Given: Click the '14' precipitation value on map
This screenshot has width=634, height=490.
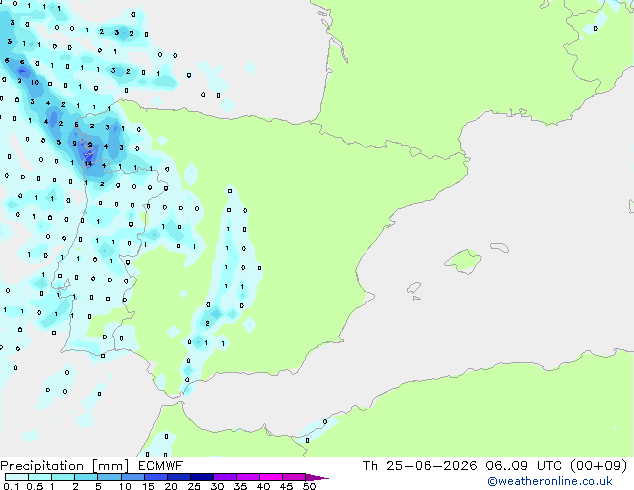Looking at the screenshot, I should coord(88,163).
